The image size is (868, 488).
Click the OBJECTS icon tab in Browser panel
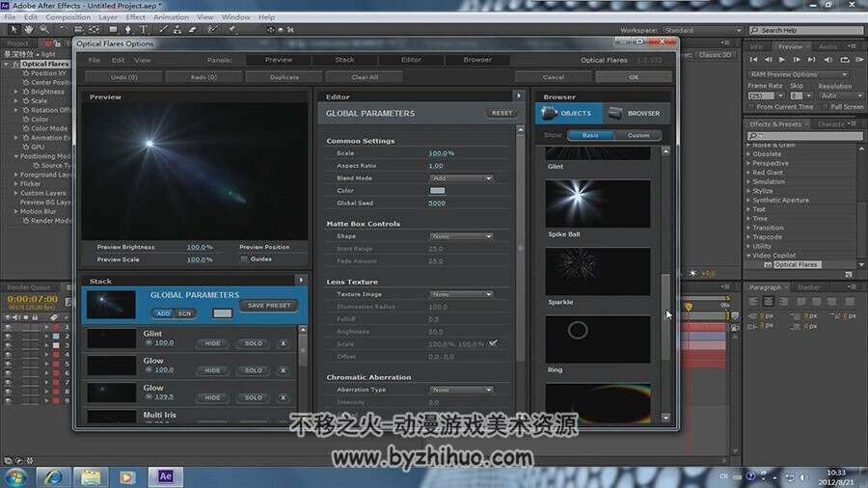pyautogui.click(x=568, y=113)
